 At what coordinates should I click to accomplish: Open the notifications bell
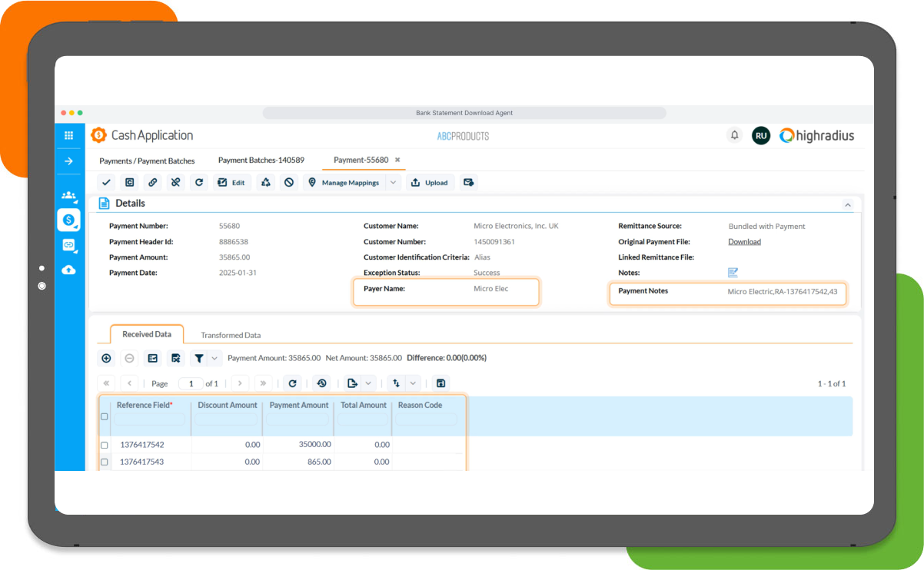pos(734,135)
